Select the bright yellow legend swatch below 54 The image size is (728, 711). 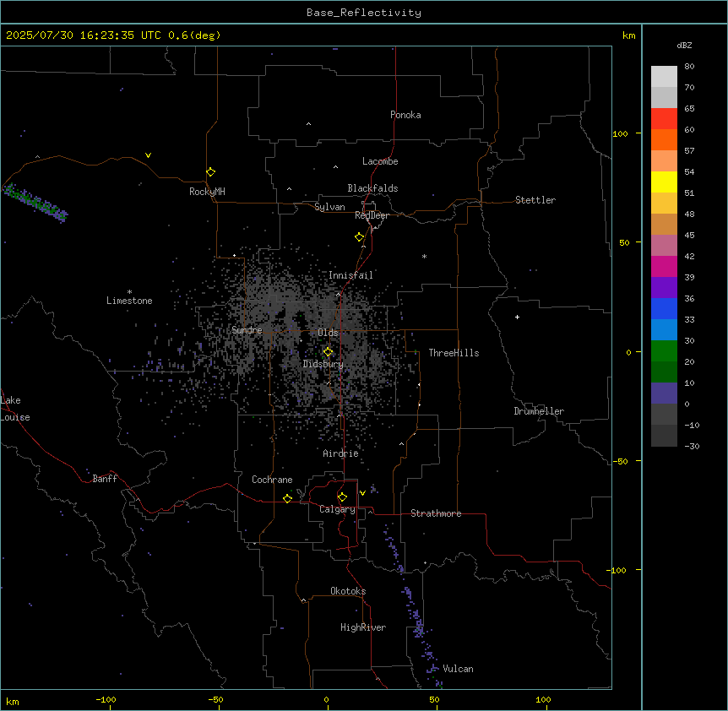coord(664,182)
